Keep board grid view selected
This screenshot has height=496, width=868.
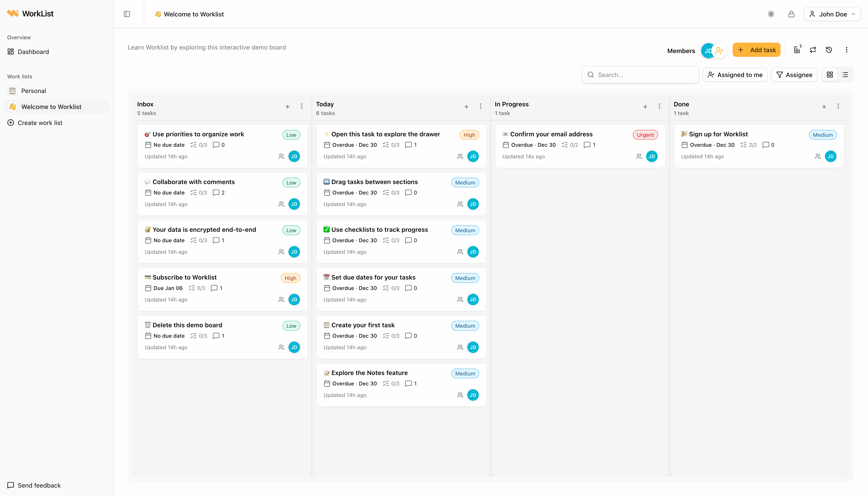830,74
